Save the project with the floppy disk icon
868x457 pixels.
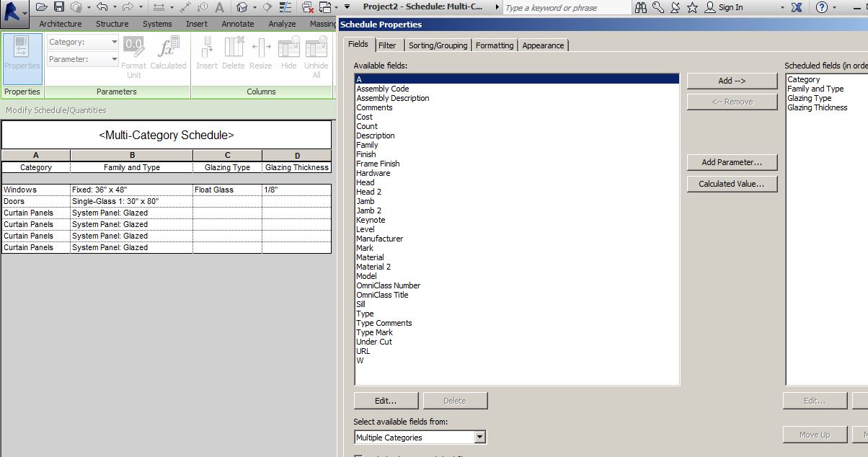click(x=59, y=6)
